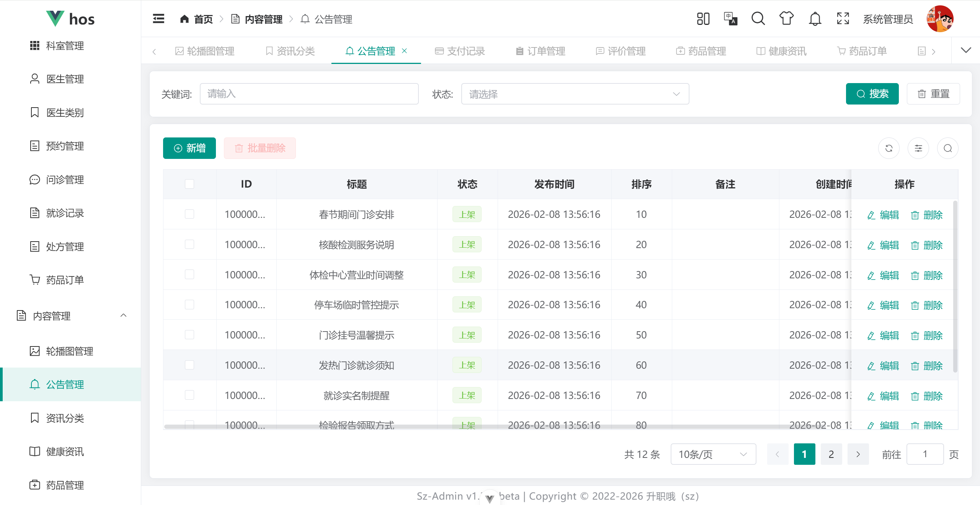Open the table column settings icon

918,148
